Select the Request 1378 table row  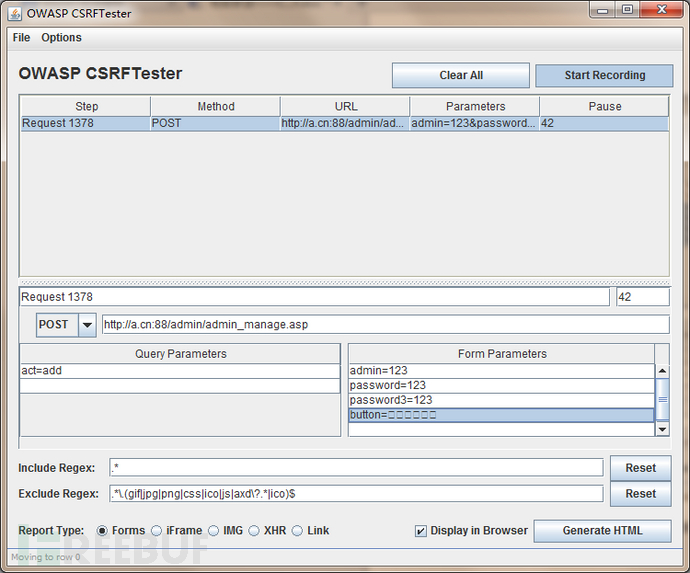[x=345, y=123]
